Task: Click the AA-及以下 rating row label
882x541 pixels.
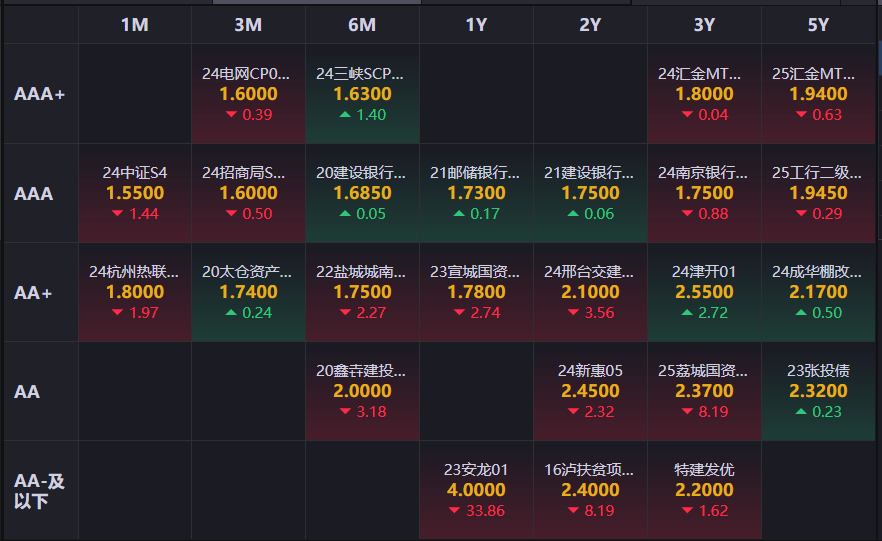Action: (x=41, y=490)
